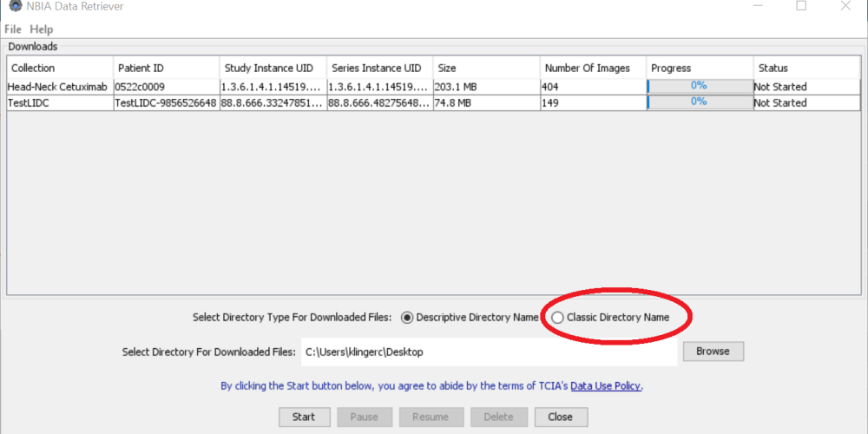The height and width of the screenshot is (434, 868).
Task: Click the Progress column header
Action: 700,68
